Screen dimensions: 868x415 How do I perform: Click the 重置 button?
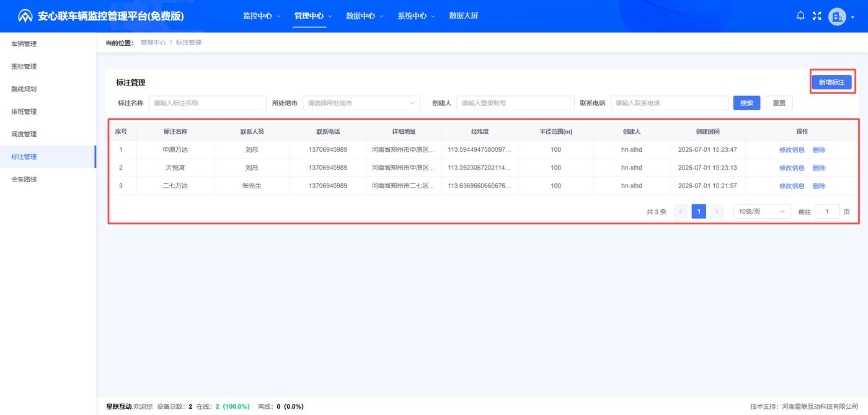point(779,103)
